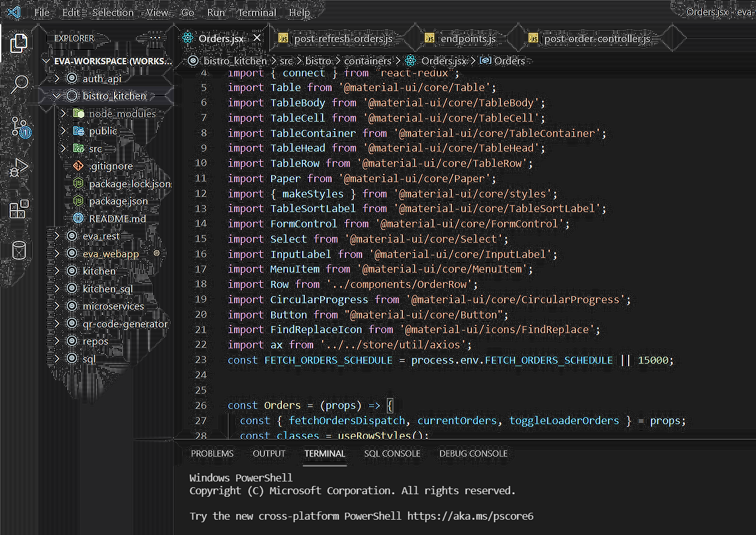Open the Run and Debug view icon
The height and width of the screenshot is (535, 756).
[18, 167]
